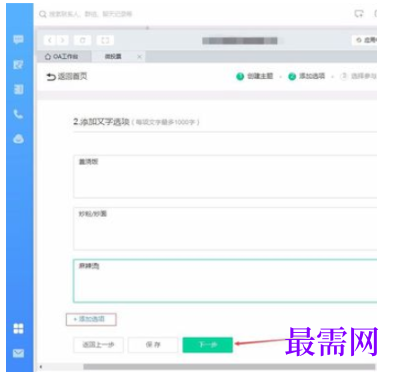Screen dimensions: 397x373
Task: Click the new chat icon at top right
Action: pos(359,14)
